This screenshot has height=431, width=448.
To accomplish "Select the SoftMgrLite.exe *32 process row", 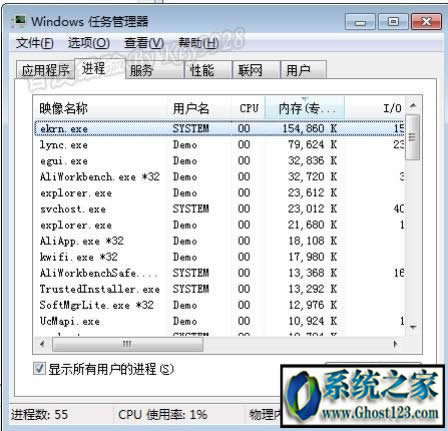I will pyautogui.click(x=219, y=305).
